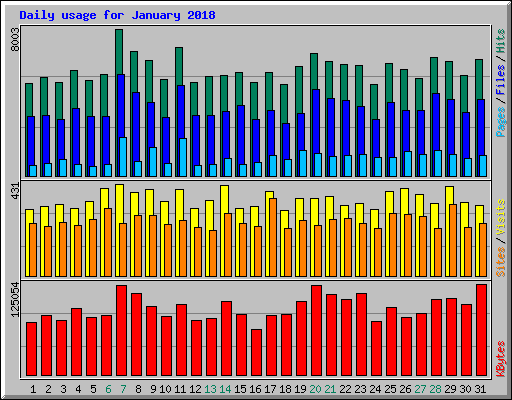The width and height of the screenshot is (512, 400).
Task: Click day label 30 on the x-axis
Action: 465,389
